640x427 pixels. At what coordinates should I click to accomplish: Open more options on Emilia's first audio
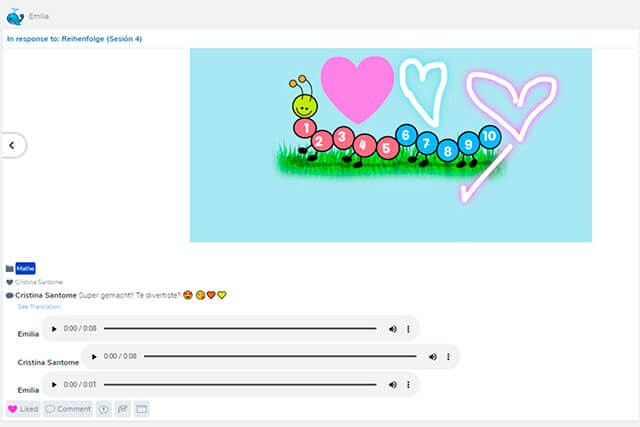(x=409, y=328)
